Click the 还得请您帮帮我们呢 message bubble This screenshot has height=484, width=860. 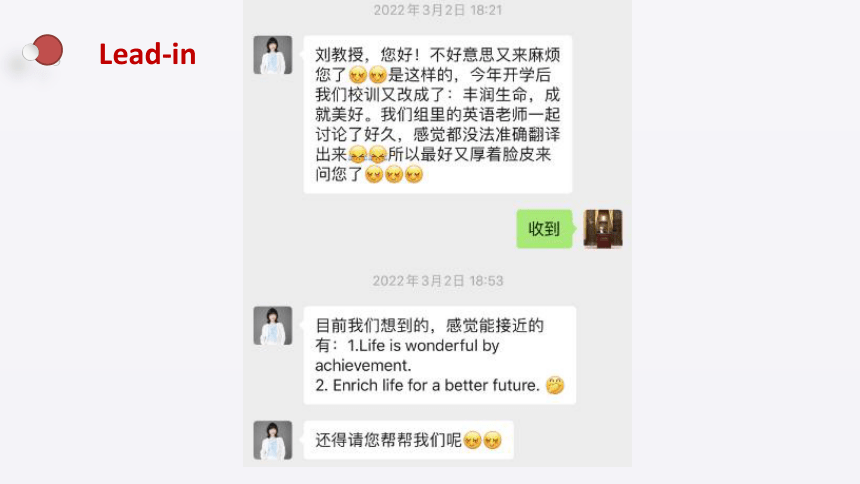[409, 440]
